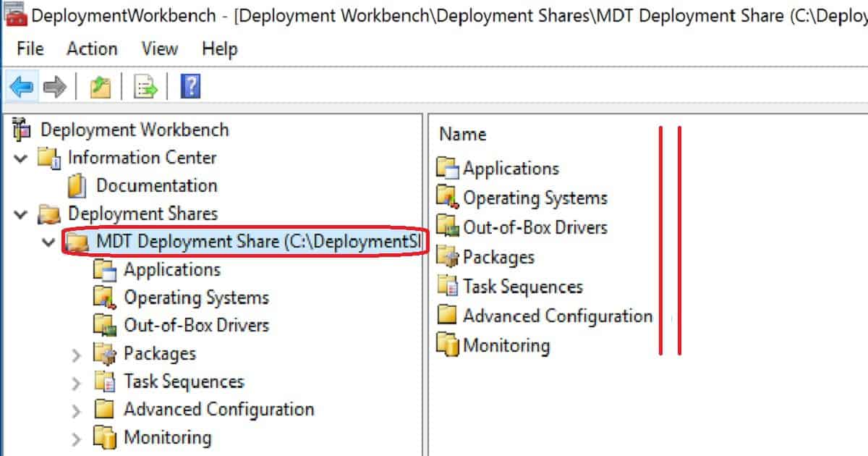
Task: Click the Deployment Workbench root node icon
Action: click(23, 130)
